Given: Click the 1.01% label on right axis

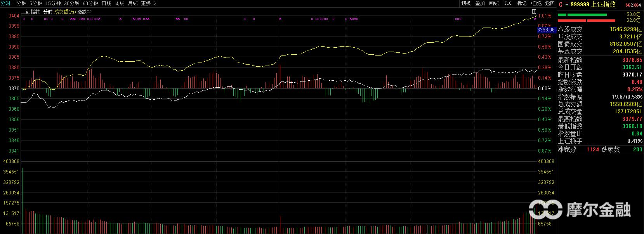Looking at the screenshot, I should point(545,16).
